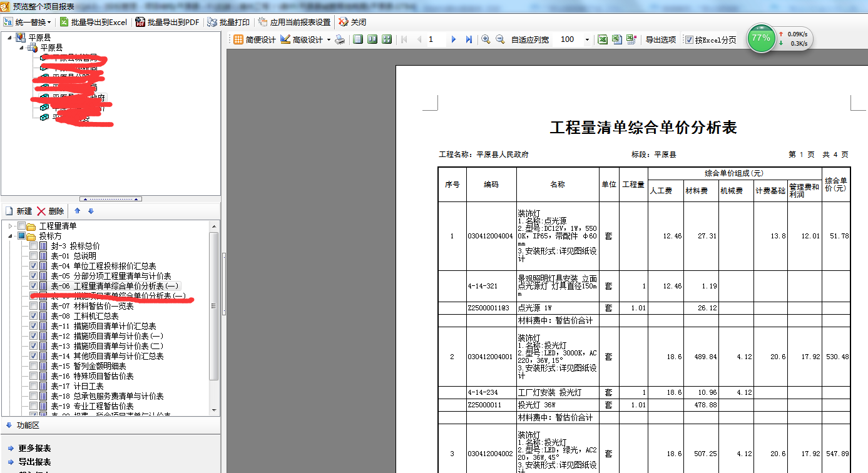Go to next page arrow
The image size is (868, 473).
[454, 39]
